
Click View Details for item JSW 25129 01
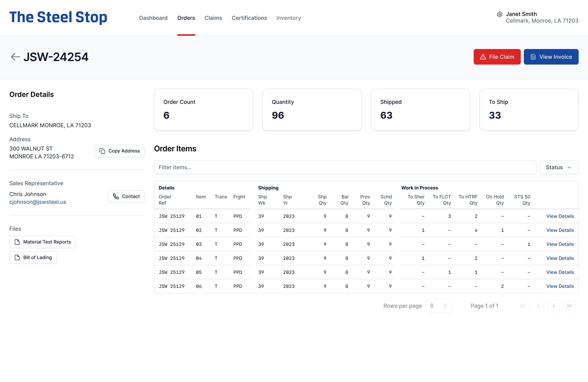560,216
